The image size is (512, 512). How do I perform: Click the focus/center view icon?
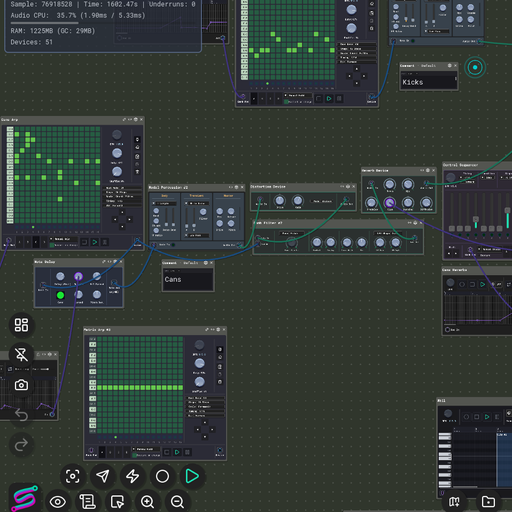point(73,476)
